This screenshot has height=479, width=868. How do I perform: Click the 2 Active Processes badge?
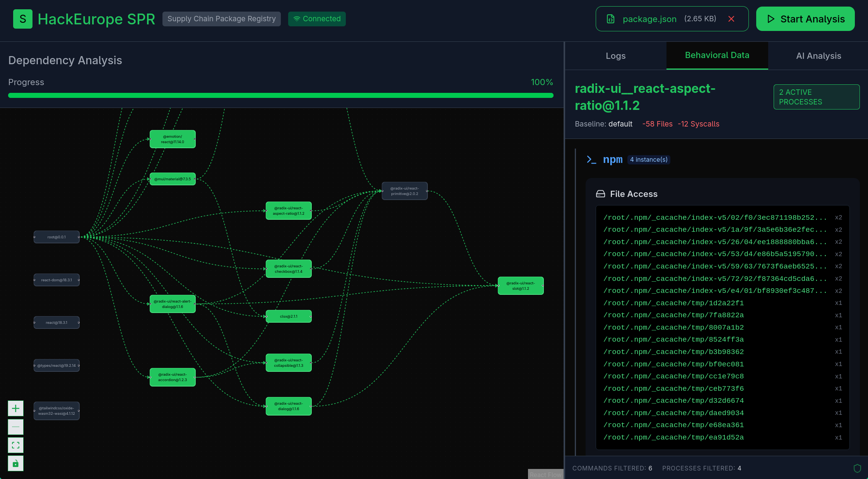[816, 97]
